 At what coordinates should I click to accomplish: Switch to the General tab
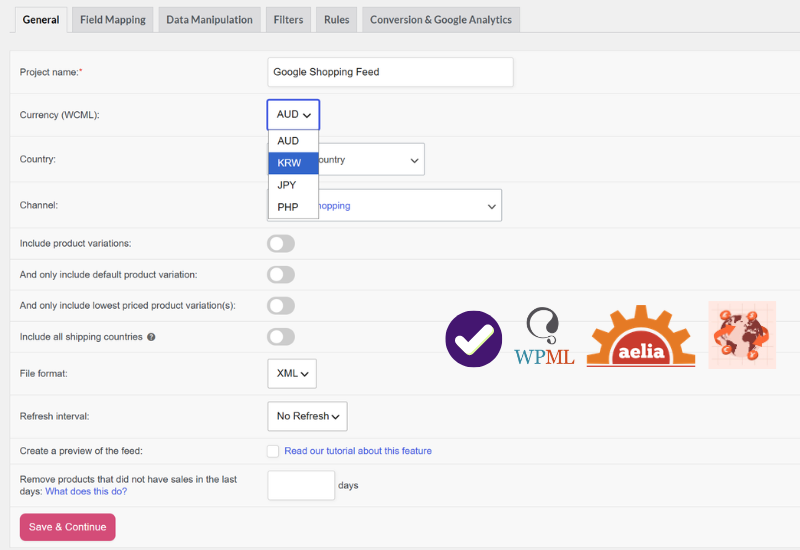(x=41, y=20)
